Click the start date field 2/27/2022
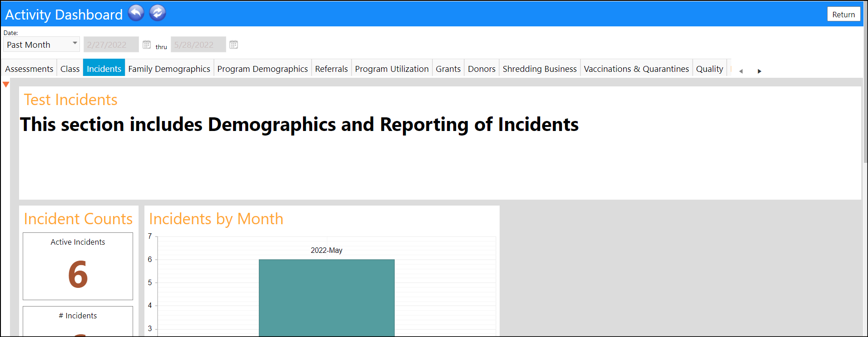Viewport: 868px width, 337px height. click(x=111, y=45)
